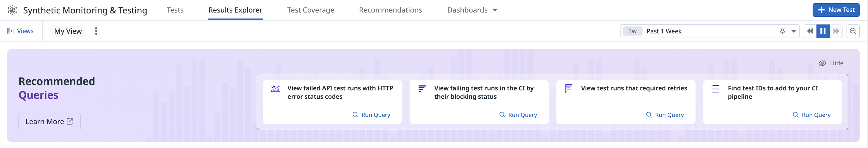This screenshot has height=148, width=868.
Task: Run Query for test runs requiring retries
Action: (x=665, y=115)
